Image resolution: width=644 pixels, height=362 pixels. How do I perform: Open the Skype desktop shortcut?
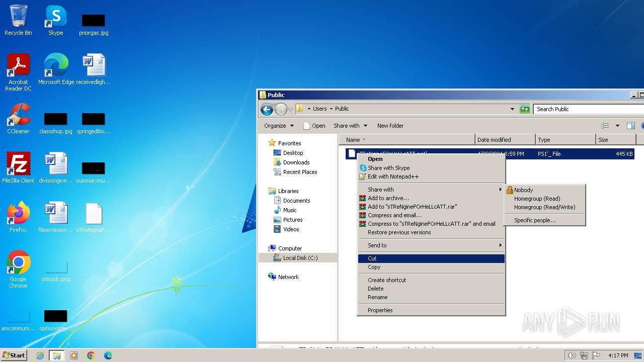pos(56,20)
